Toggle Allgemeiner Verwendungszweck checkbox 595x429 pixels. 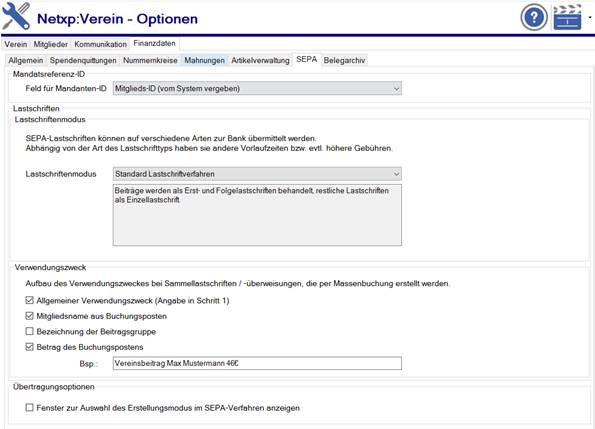point(29,300)
